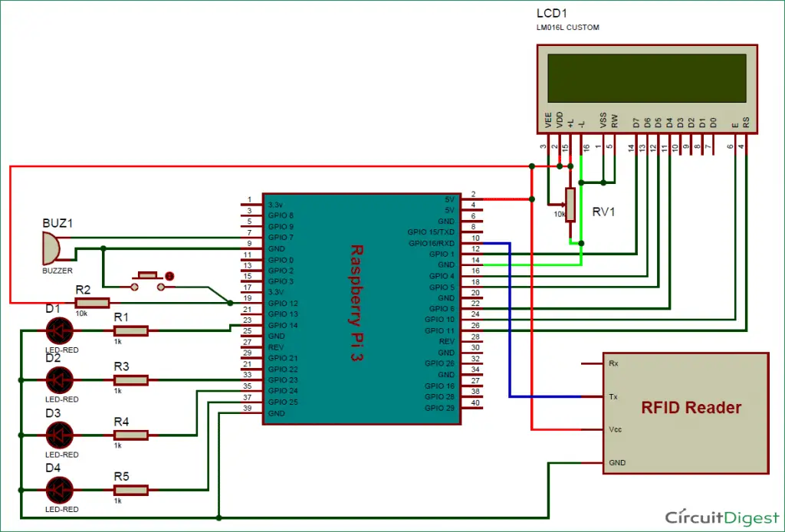Viewport: 785px width, 532px height.
Task: Select the blue Tx wire to GPIO16/RXD
Action: [511, 322]
